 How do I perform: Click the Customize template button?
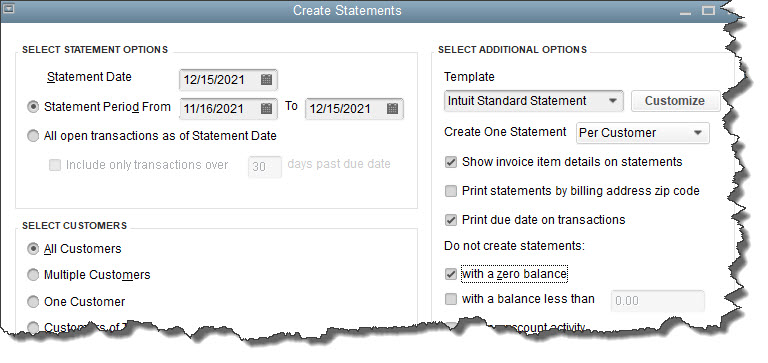675,101
